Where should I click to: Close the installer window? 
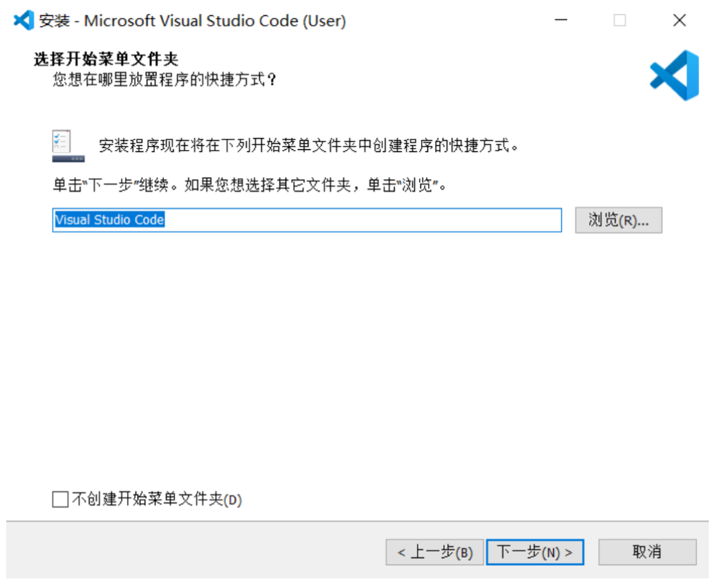[x=680, y=20]
